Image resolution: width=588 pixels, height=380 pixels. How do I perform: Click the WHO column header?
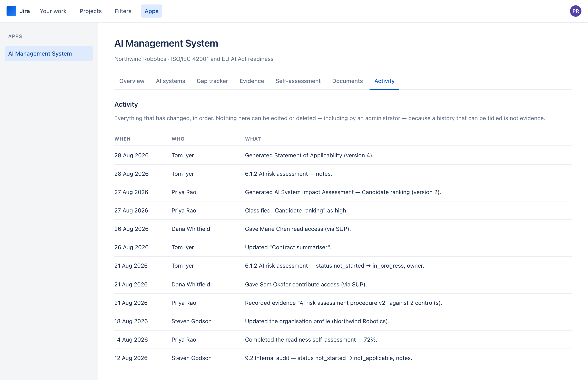178,139
